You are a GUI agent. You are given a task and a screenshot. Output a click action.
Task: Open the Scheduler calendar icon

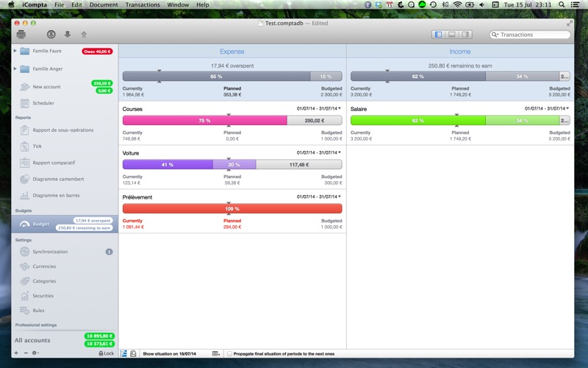click(x=25, y=103)
